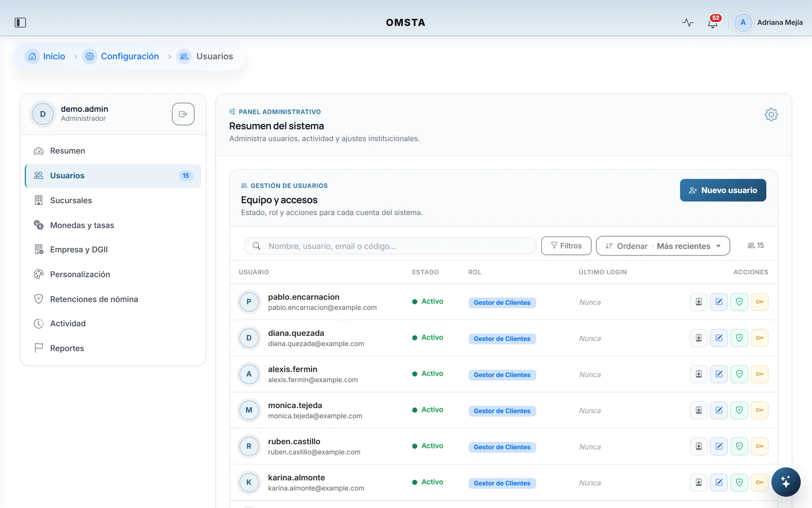Open Sucursales section
Screen dimensions: 812x508
point(113,200)
